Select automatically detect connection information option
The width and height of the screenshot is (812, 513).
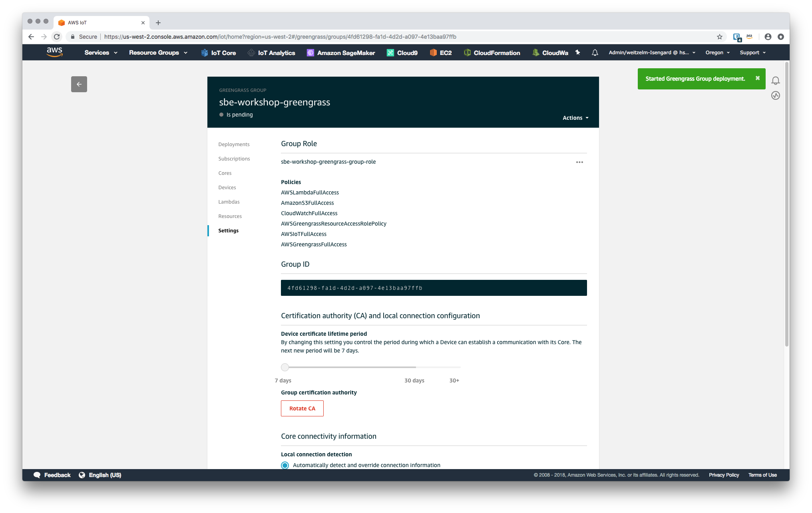285,465
